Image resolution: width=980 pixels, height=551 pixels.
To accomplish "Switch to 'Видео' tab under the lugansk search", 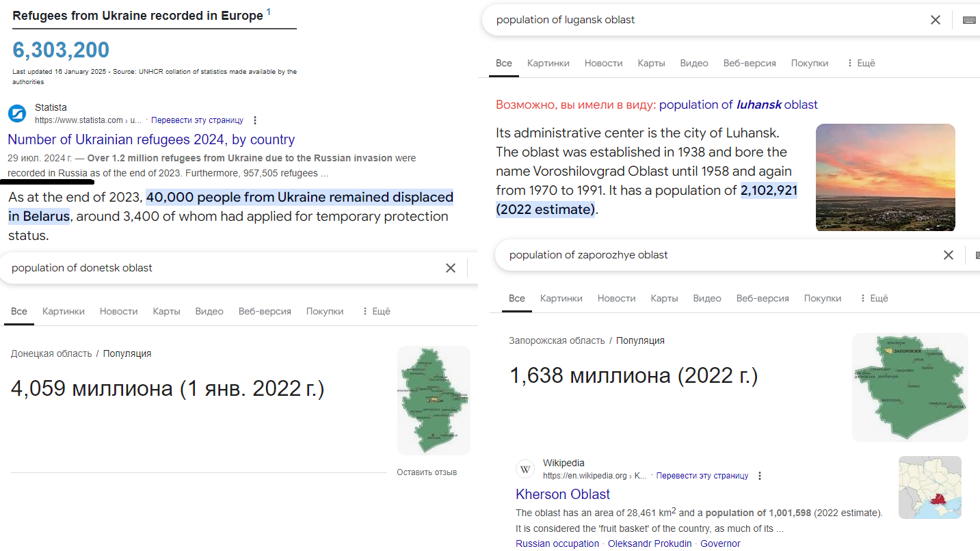I will 694,63.
